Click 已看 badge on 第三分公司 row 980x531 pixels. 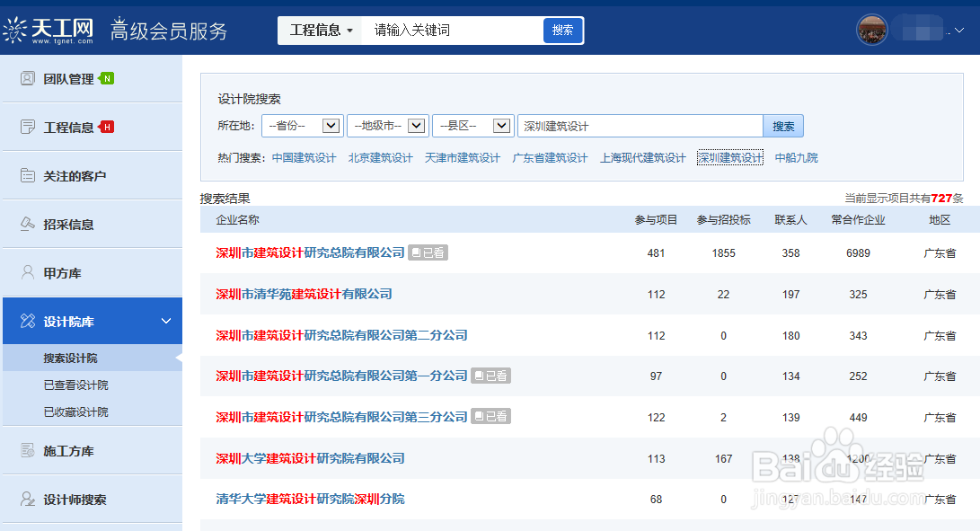[490, 416]
